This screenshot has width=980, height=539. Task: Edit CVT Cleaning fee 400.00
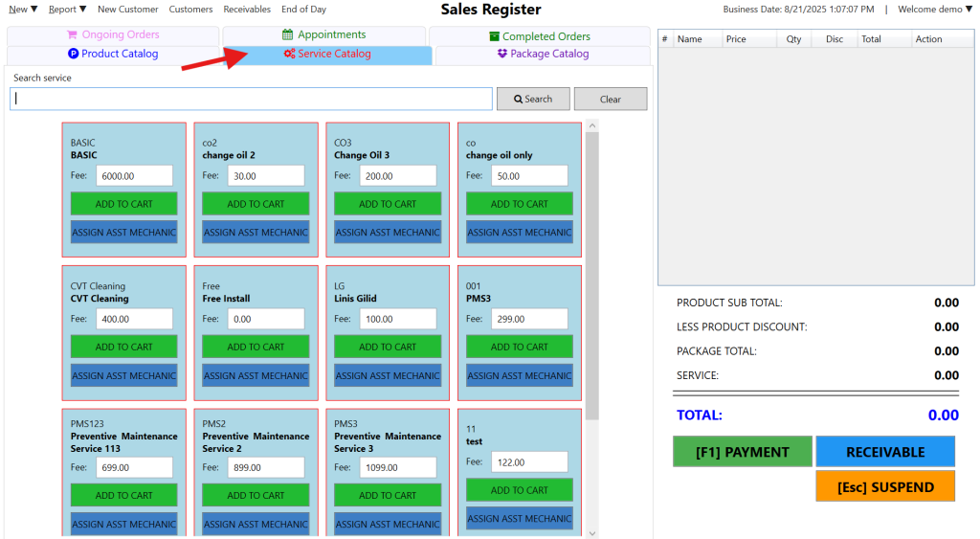(134, 319)
